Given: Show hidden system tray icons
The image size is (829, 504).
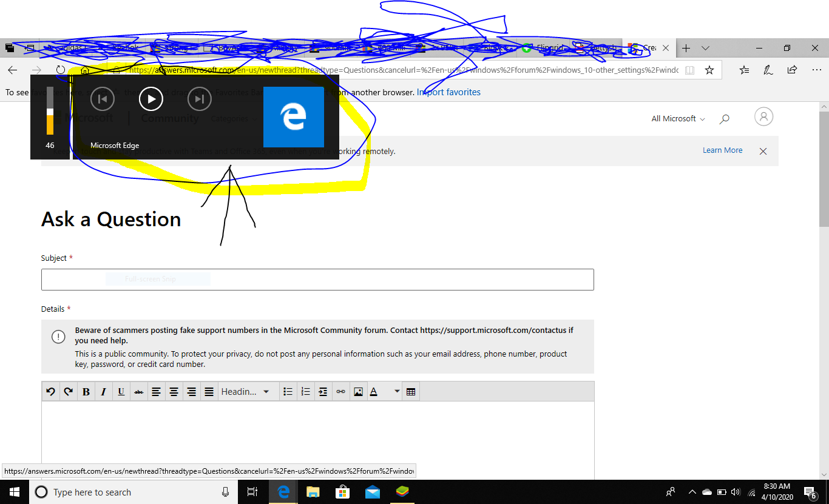Looking at the screenshot, I should pyautogui.click(x=692, y=492).
